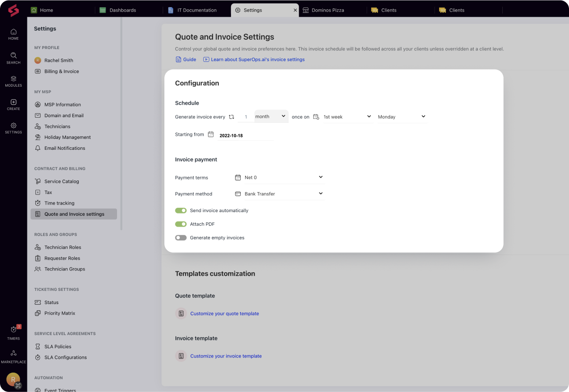This screenshot has height=392, width=569.
Task: Enable Generate empty invoices toggle
Action: [x=181, y=238]
